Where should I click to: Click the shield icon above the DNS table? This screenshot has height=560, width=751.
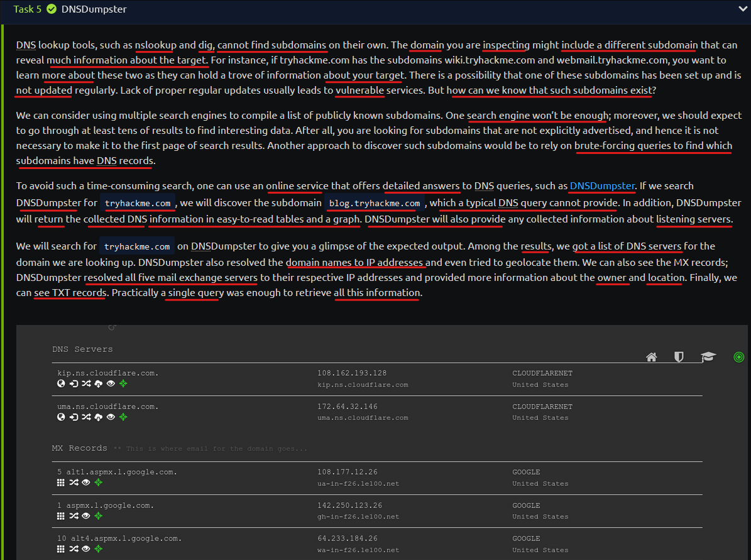point(679,357)
